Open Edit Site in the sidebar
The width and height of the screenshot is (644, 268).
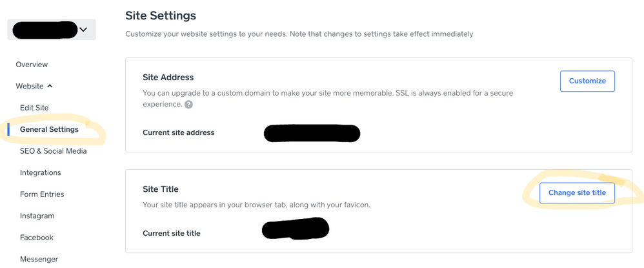[x=34, y=108]
